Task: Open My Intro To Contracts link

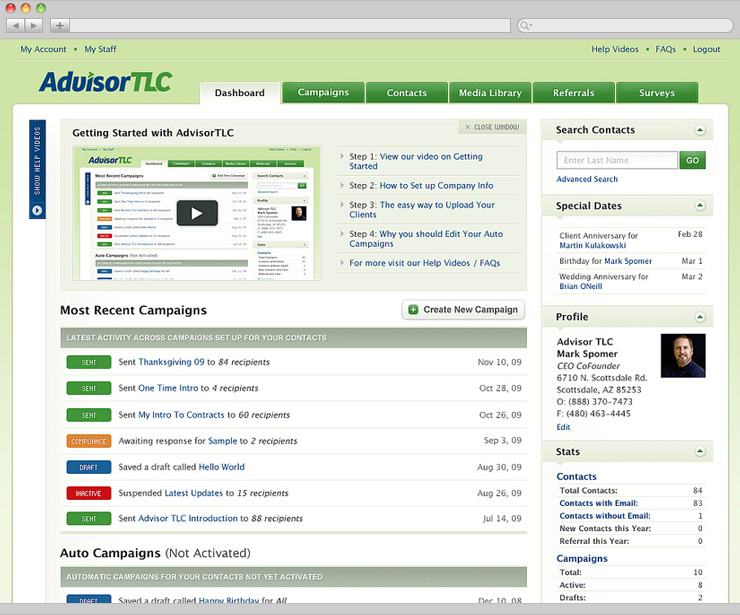Action: tap(181, 415)
